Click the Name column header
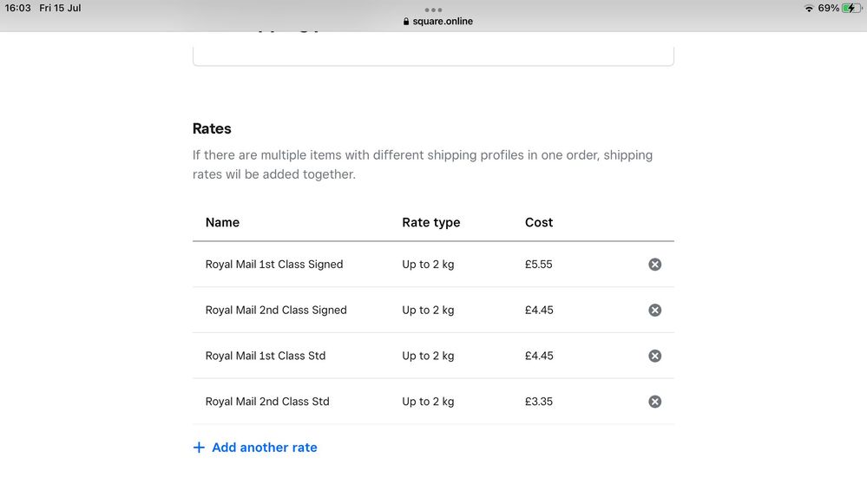The width and height of the screenshot is (867, 504). point(222,222)
